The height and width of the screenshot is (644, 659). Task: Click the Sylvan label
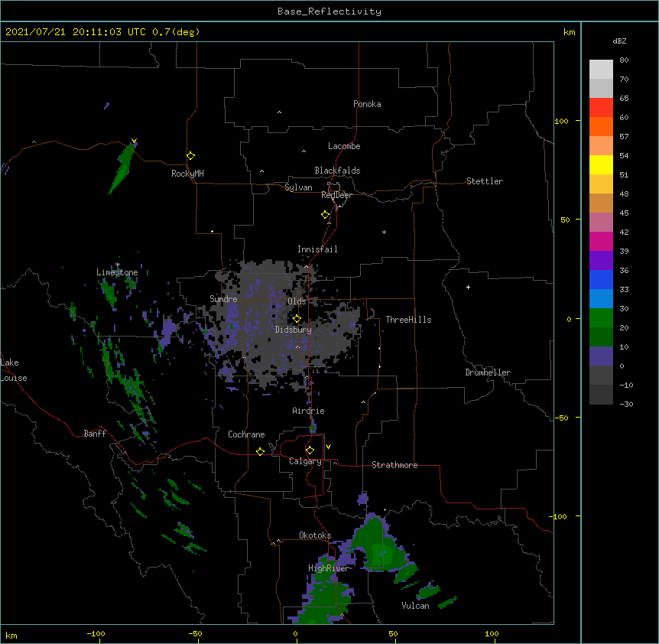298,187
